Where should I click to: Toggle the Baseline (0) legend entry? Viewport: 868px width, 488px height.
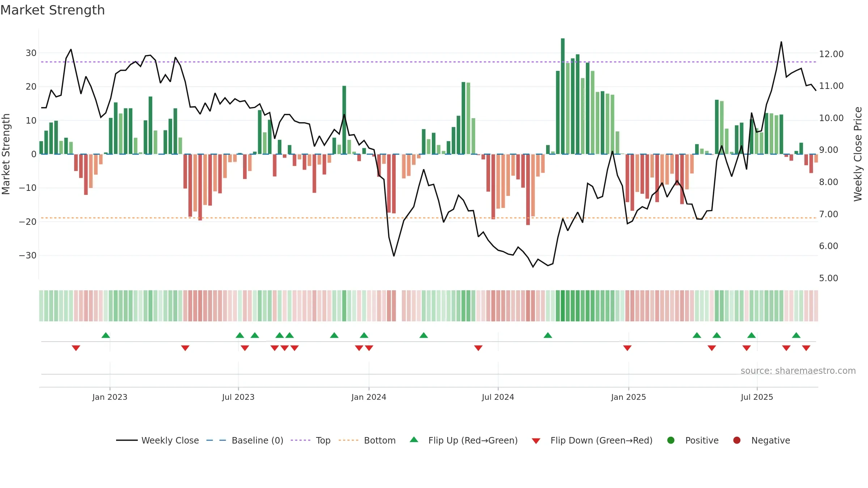(244, 440)
